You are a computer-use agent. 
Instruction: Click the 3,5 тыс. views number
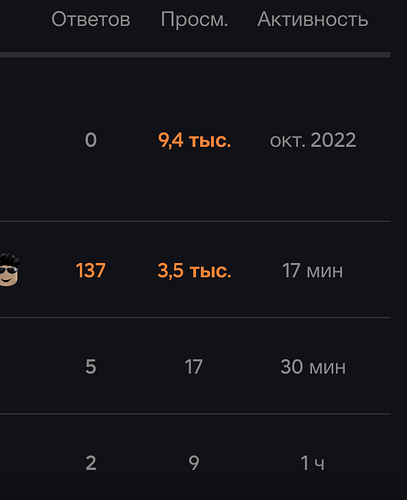coord(194,270)
